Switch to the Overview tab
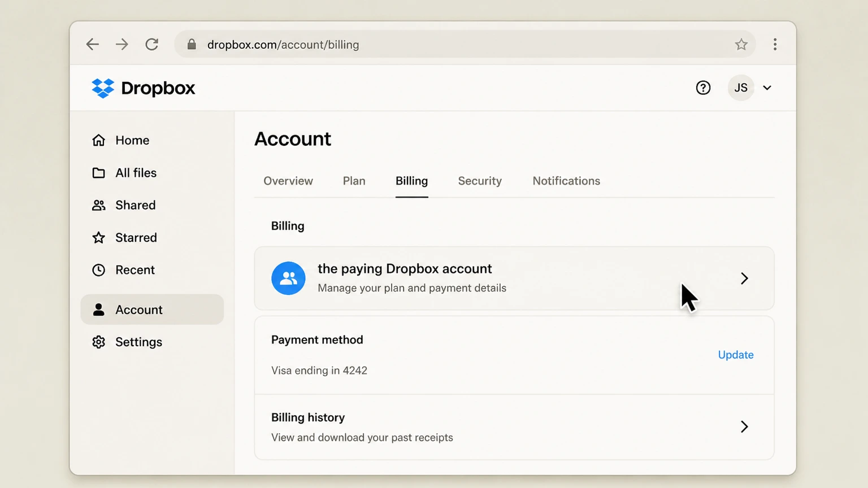This screenshot has width=868, height=488. pos(288,181)
